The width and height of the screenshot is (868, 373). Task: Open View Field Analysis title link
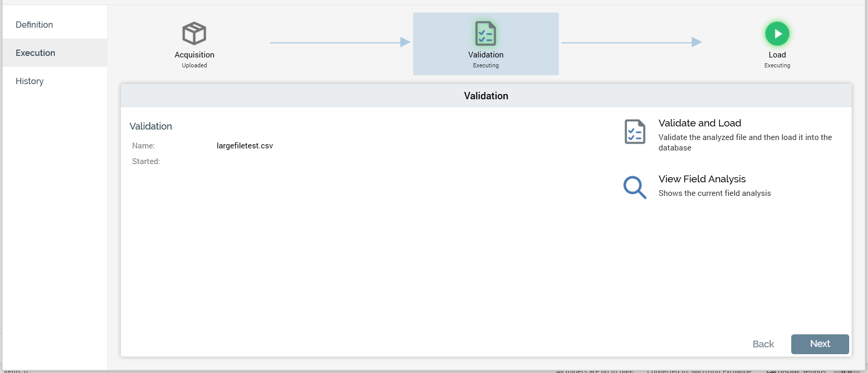(702, 179)
